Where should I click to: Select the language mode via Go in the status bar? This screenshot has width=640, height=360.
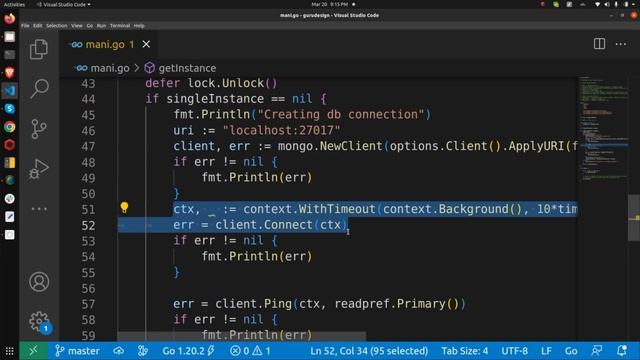(571, 351)
